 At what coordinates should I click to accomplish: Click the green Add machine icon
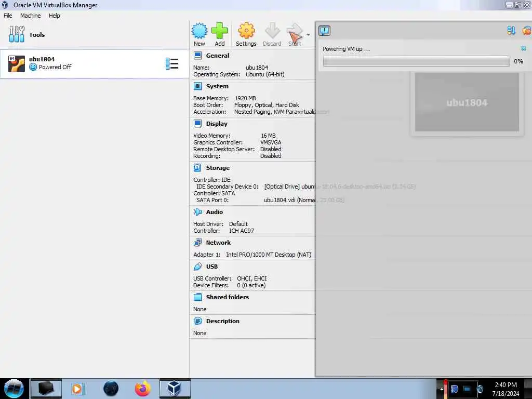click(220, 31)
